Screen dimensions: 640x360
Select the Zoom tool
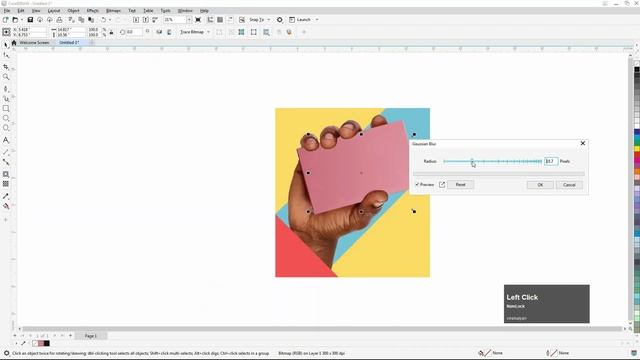tap(6, 77)
